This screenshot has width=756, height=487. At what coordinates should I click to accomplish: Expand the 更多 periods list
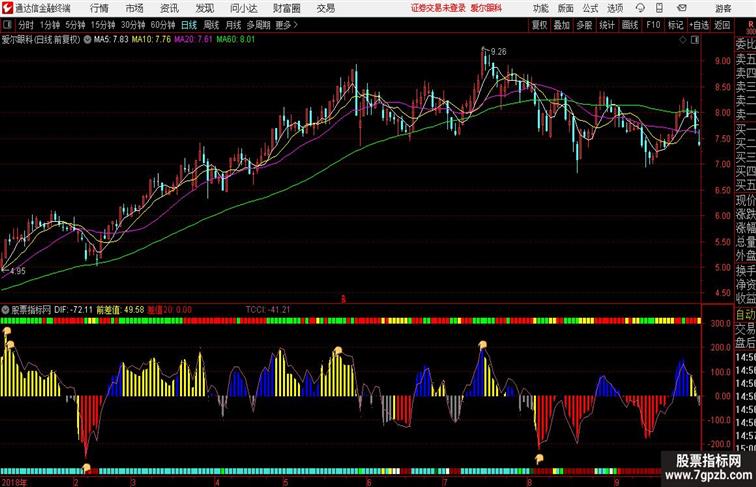(286, 25)
